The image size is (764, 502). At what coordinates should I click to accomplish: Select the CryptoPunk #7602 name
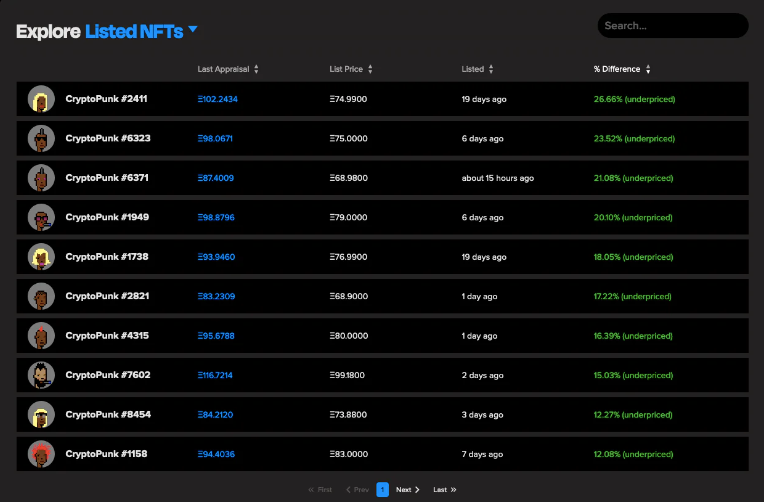point(108,375)
